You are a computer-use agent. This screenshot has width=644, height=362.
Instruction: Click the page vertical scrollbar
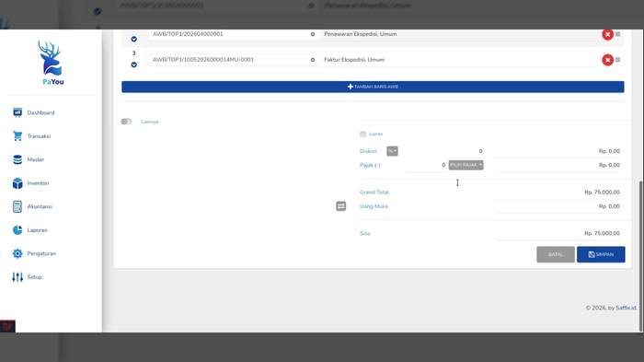tap(640, 255)
